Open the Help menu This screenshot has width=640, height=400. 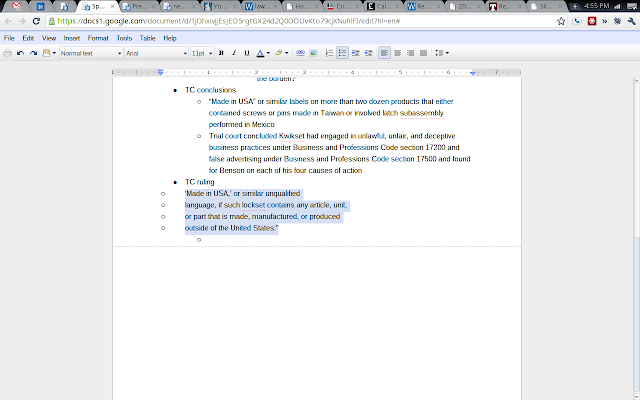[x=170, y=38]
